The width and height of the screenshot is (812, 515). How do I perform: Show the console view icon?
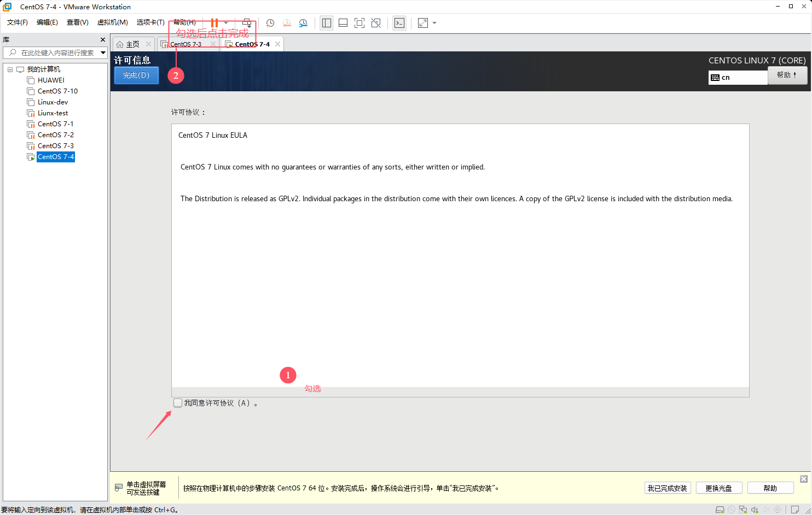coord(399,23)
